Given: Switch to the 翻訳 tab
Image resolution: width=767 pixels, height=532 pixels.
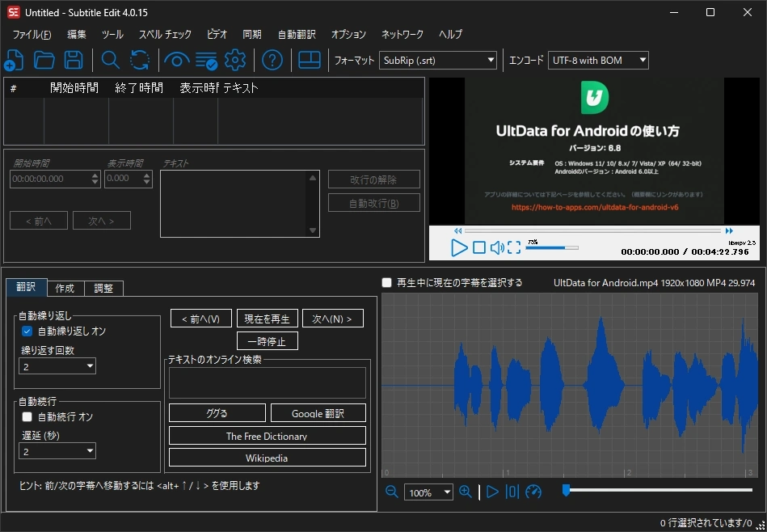Looking at the screenshot, I should tap(27, 287).
